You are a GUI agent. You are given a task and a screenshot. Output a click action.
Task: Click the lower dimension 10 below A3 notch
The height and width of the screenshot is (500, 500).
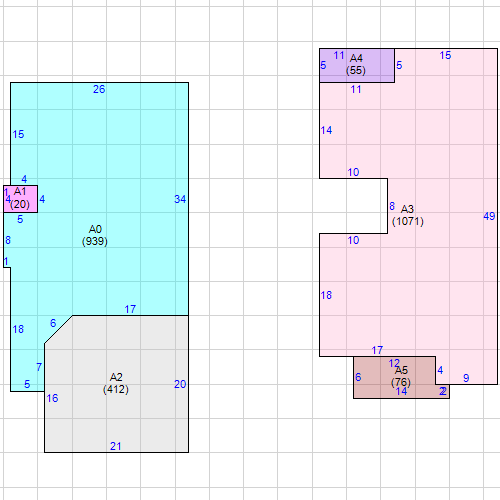pos(353,240)
